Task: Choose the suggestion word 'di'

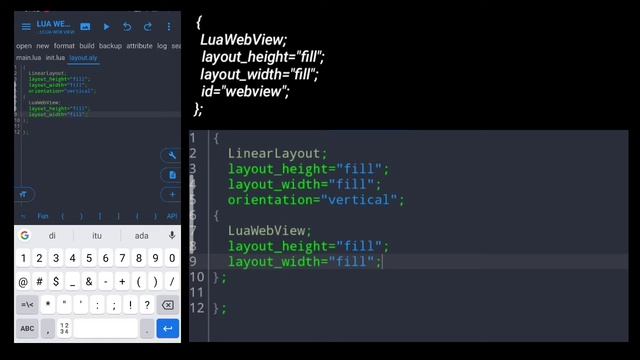Action: pyautogui.click(x=52, y=236)
